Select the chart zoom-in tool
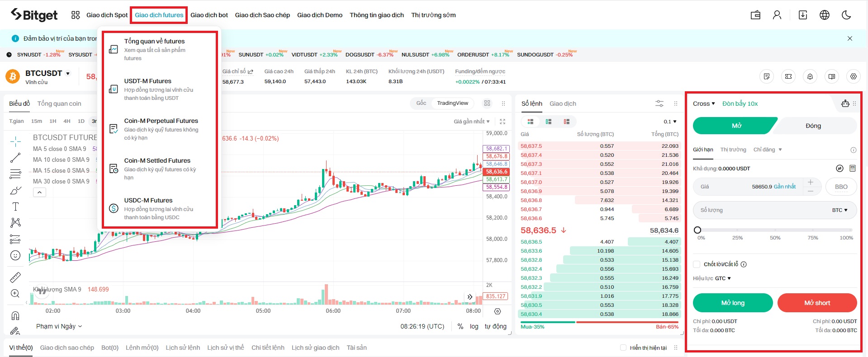The image size is (868, 357). tap(15, 293)
